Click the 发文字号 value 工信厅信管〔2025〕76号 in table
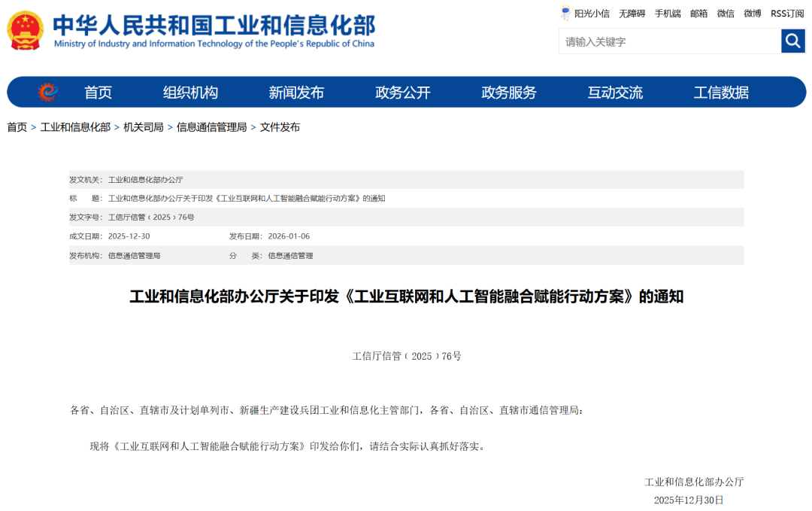Viewport: 812px width, 511px height. [x=151, y=217]
